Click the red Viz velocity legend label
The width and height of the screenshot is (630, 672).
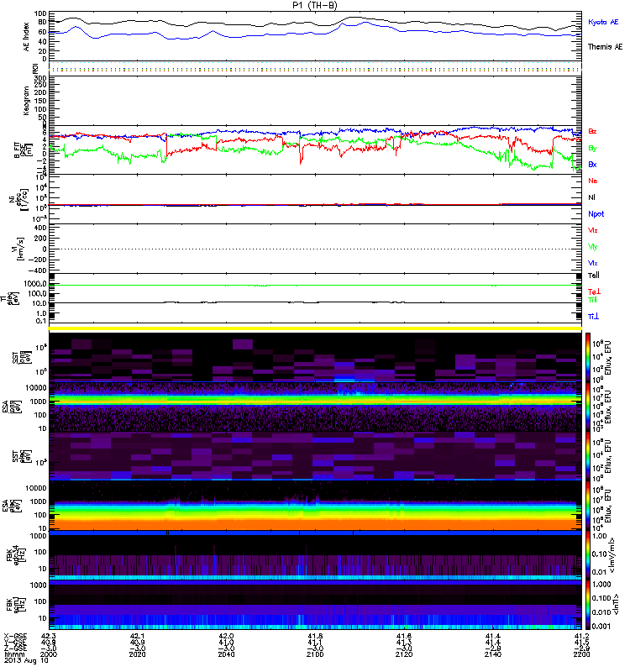[593, 230]
